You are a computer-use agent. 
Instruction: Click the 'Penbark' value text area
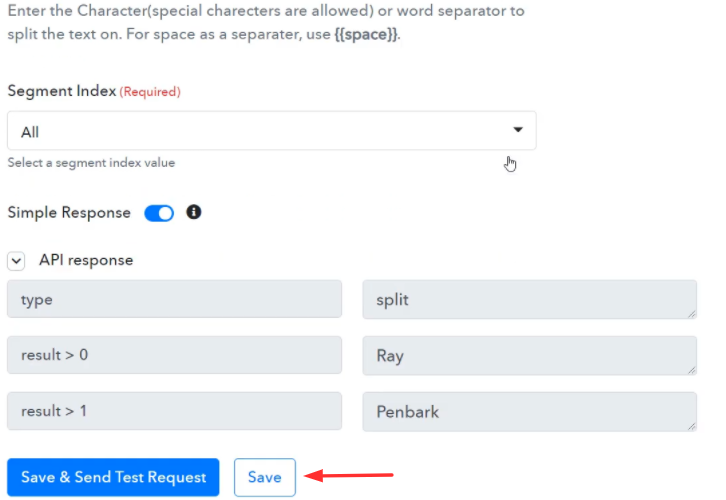pos(530,412)
